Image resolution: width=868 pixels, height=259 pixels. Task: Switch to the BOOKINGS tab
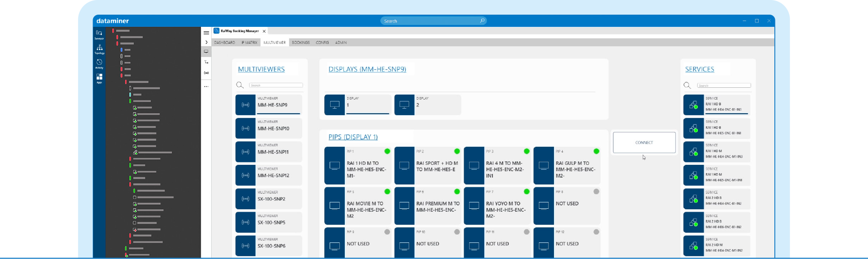point(301,42)
